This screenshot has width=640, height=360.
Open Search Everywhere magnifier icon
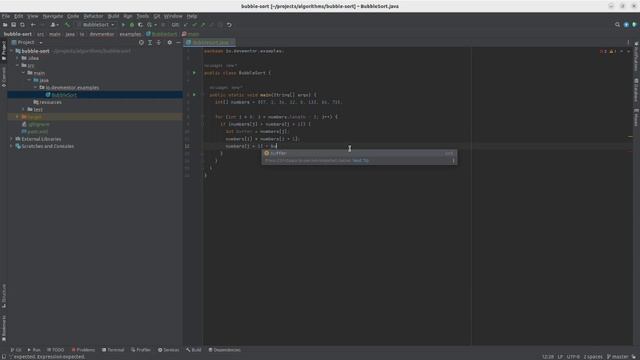coord(617,25)
